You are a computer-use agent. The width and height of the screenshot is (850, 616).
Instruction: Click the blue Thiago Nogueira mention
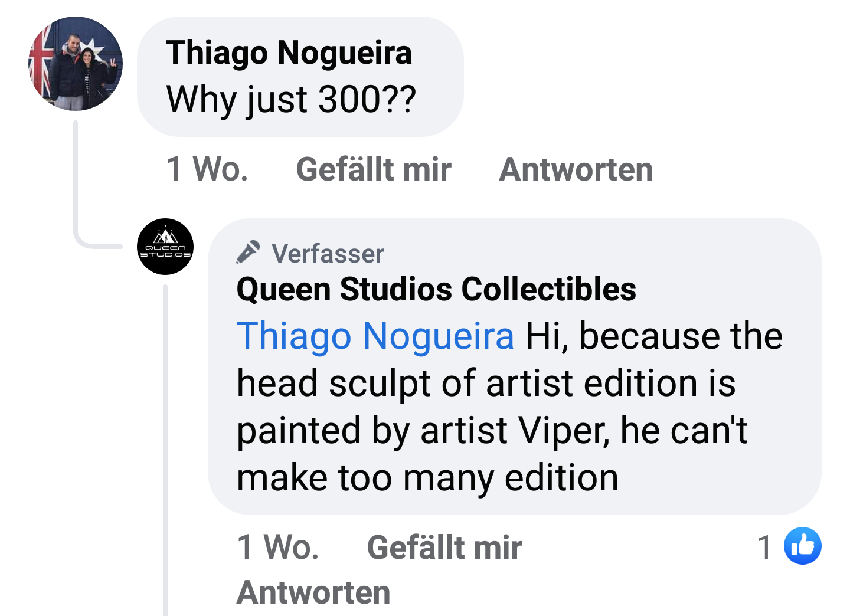[x=375, y=336]
